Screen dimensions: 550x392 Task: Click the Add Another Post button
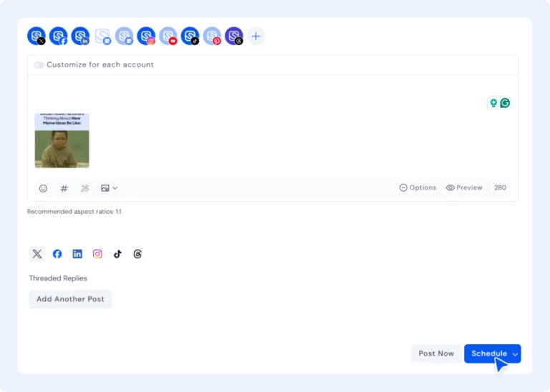click(70, 299)
